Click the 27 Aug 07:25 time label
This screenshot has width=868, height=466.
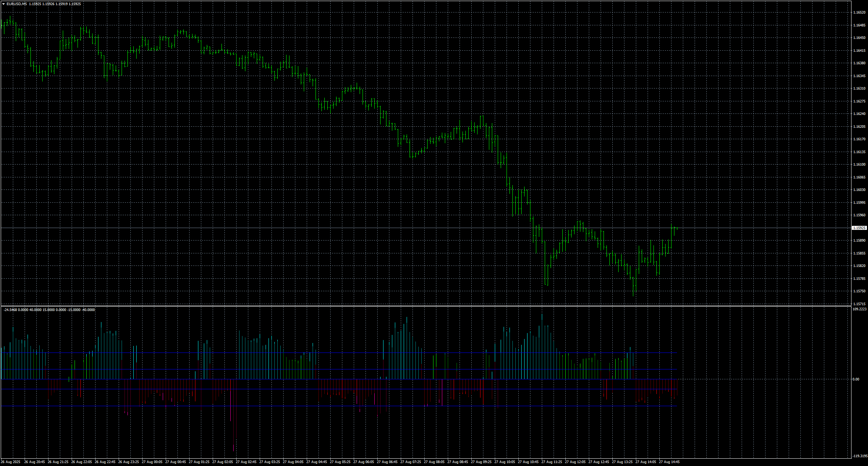click(411, 462)
